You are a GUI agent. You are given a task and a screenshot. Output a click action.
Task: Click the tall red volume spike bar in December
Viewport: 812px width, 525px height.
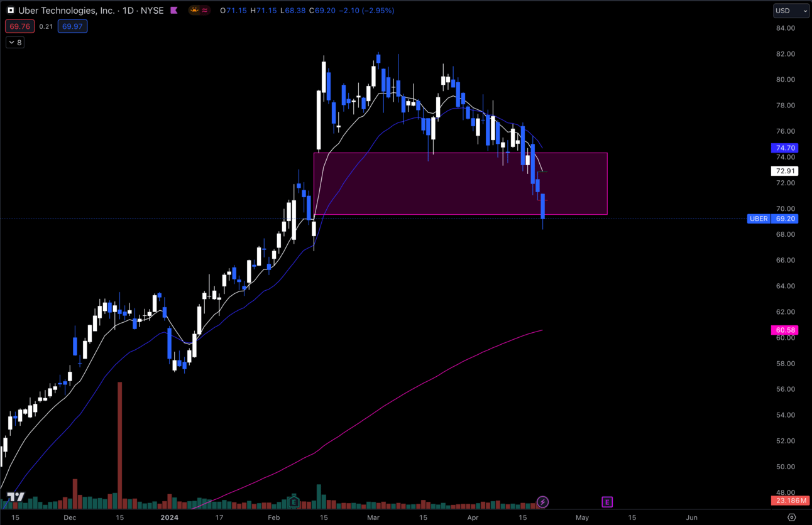pyautogui.click(x=119, y=445)
